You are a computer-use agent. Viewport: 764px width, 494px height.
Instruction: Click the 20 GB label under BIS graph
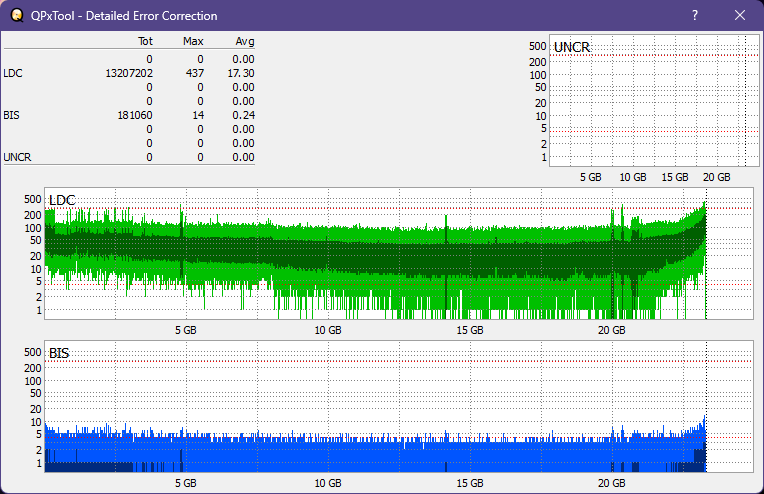coord(611,483)
